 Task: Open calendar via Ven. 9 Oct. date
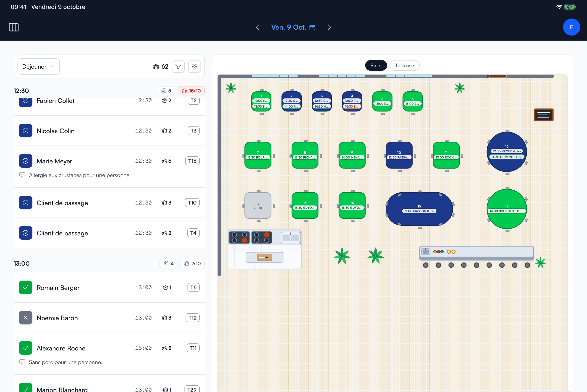pyautogui.click(x=293, y=27)
